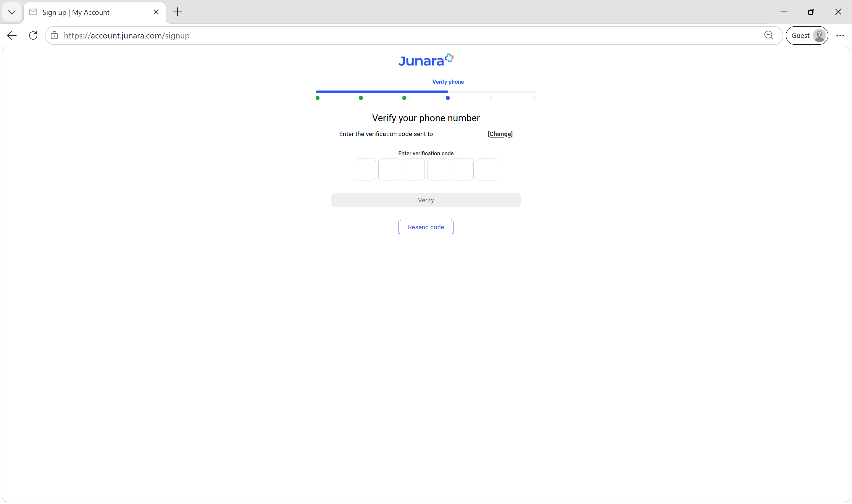Go back to the previous page
Image resolution: width=852 pixels, height=504 pixels.
[12, 36]
